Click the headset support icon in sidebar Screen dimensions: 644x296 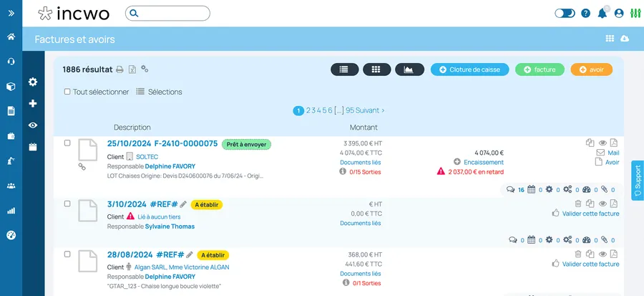pyautogui.click(x=11, y=62)
